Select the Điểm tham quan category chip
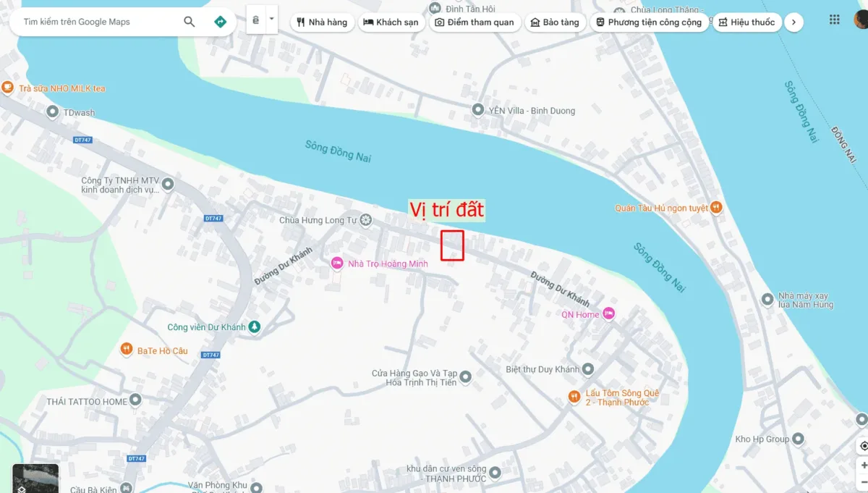868x493 pixels. coord(475,22)
